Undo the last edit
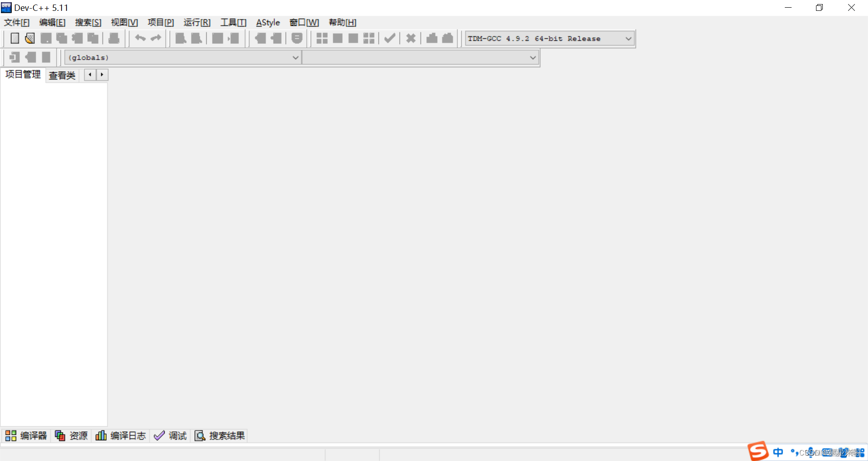Screen dimensions: 868x461 (140, 38)
